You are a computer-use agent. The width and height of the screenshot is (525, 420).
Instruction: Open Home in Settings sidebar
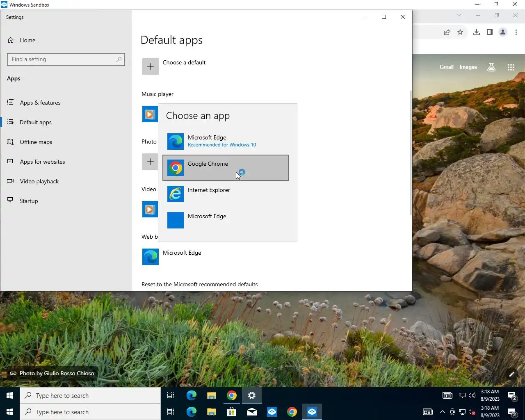click(x=66, y=40)
